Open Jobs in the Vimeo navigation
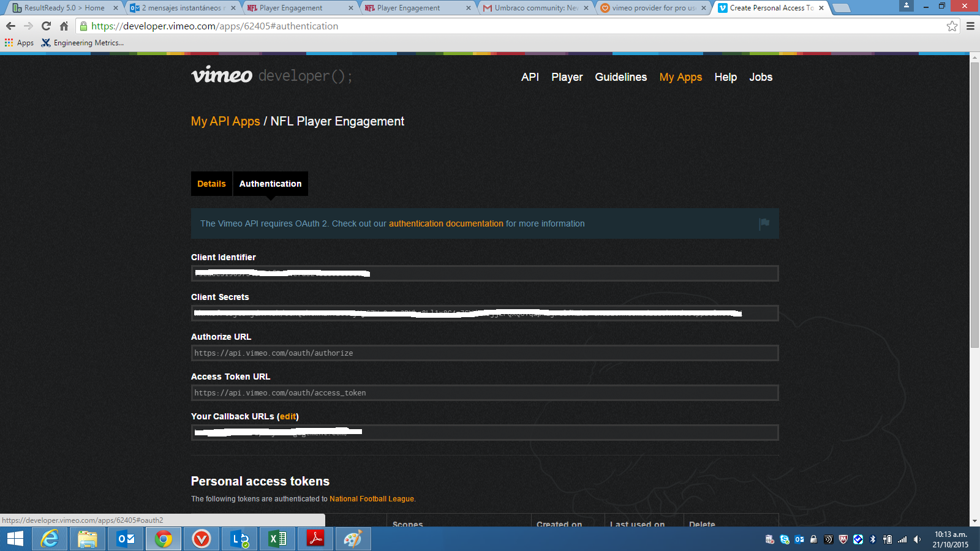The image size is (980, 551). (761, 77)
